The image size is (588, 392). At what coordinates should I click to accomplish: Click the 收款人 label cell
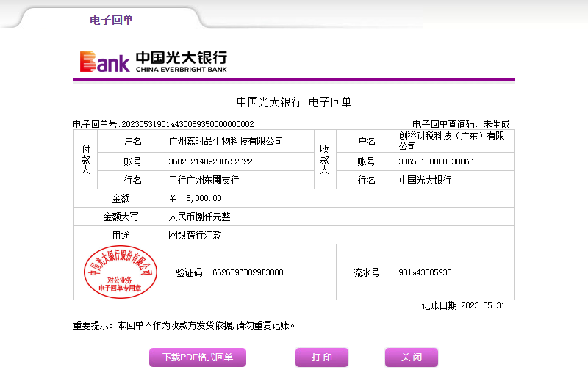click(x=325, y=159)
